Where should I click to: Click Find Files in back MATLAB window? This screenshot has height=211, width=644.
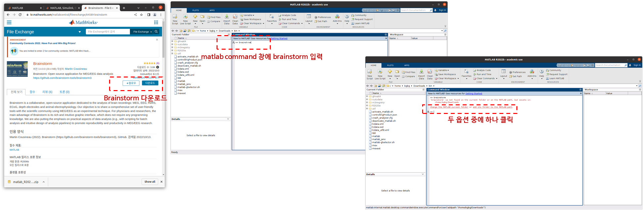coord(214,17)
